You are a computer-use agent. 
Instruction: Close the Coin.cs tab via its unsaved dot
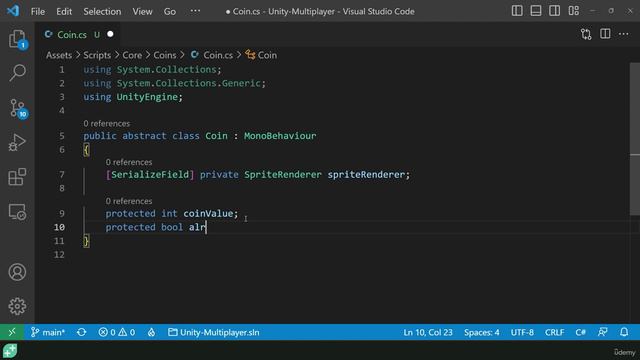pyautogui.click(x=110, y=34)
